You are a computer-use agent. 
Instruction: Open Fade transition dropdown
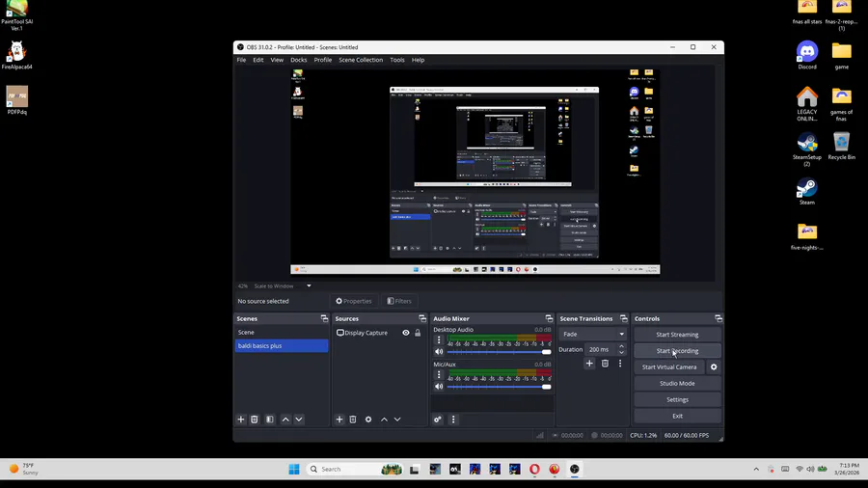coord(593,335)
